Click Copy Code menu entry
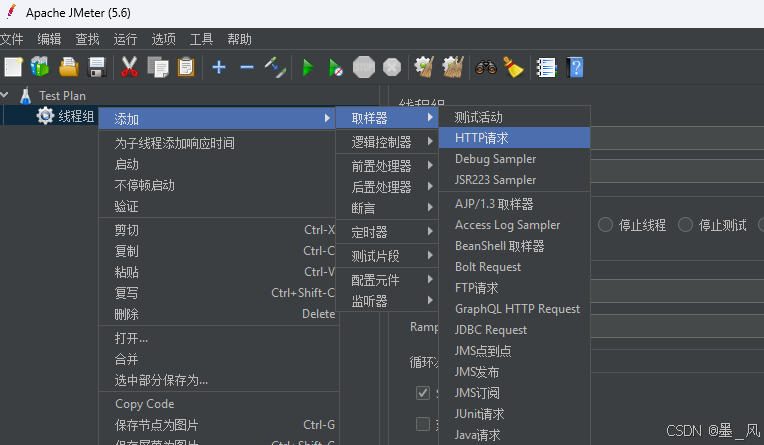Viewport: 764px width, 445px height. [219, 404]
